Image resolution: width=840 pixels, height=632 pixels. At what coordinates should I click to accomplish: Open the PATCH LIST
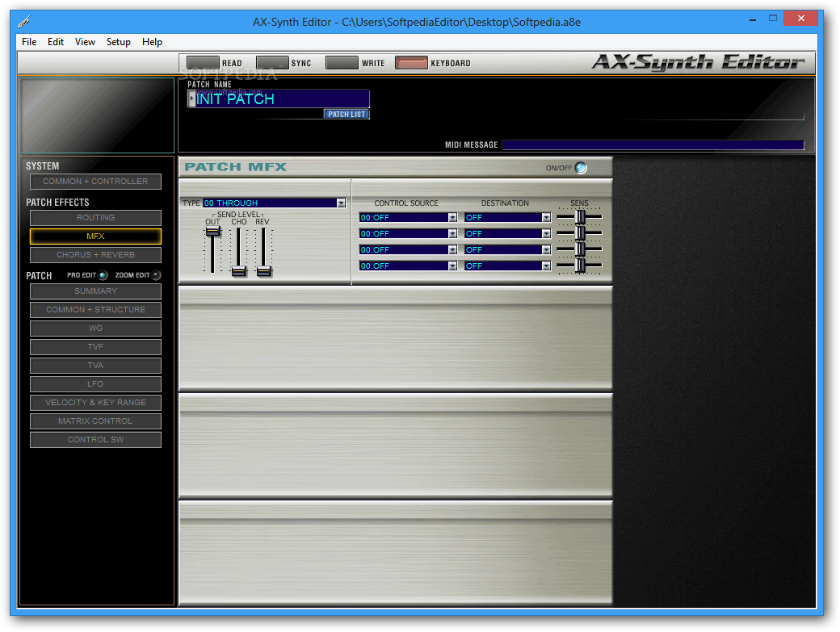coord(346,114)
